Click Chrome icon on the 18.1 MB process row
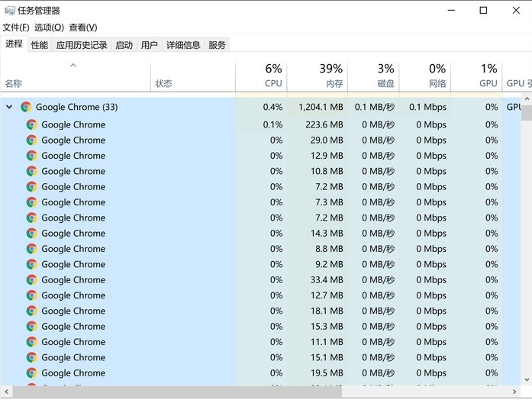Screen dimensions: 532x400 point(31,311)
